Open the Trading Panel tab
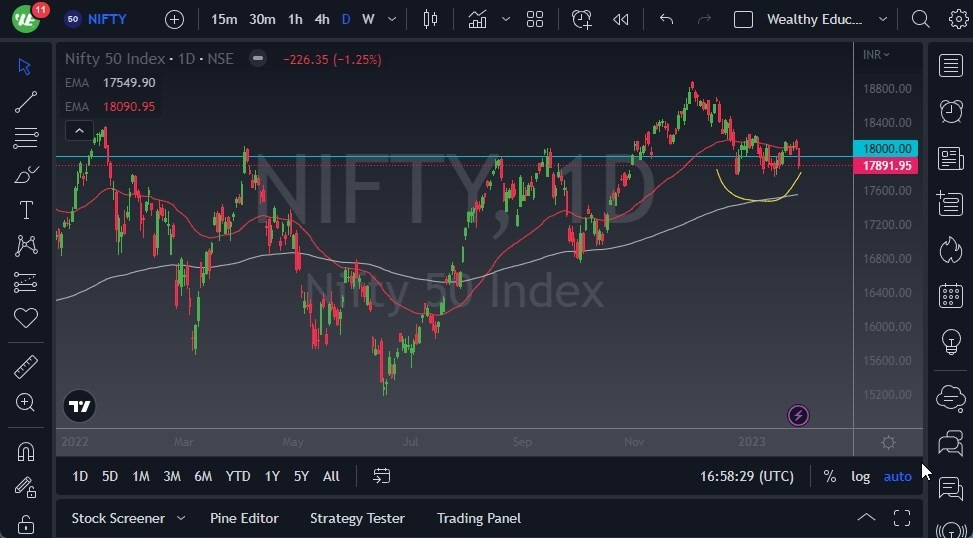 point(478,518)
